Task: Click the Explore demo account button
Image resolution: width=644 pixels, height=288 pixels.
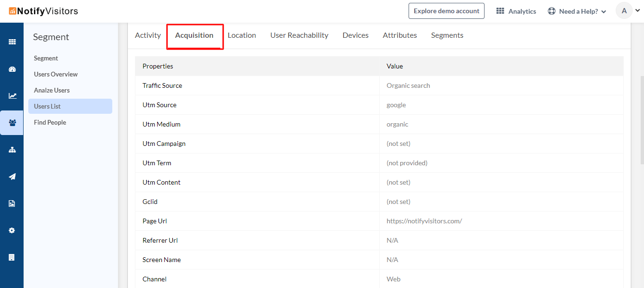Action: coord(446,11)
